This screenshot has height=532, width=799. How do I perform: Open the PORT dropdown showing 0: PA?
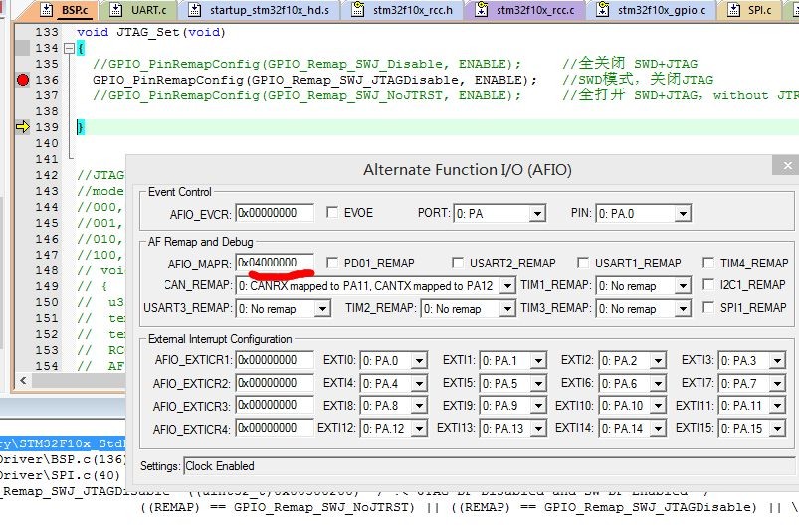point(499,214)
